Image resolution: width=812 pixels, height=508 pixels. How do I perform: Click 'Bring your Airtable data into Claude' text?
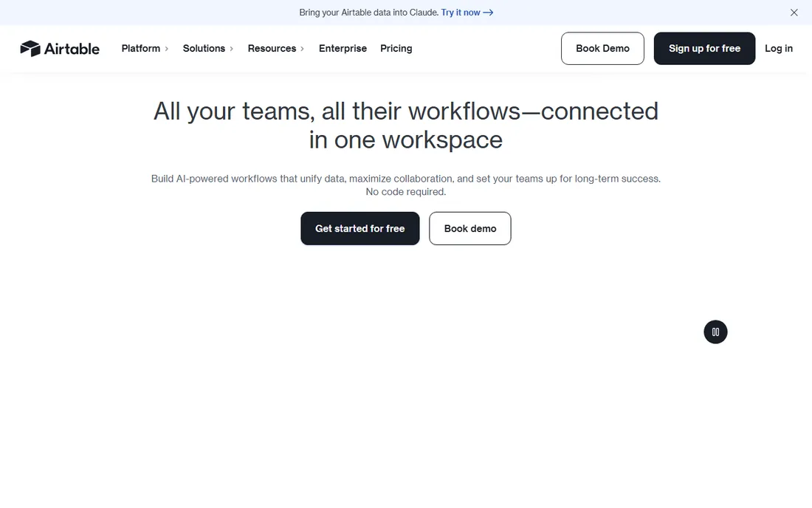(368, 13)
